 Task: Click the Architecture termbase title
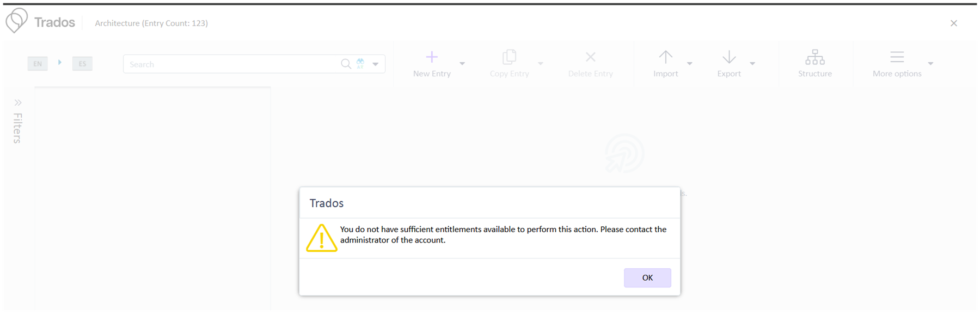[x=151, y=23]
